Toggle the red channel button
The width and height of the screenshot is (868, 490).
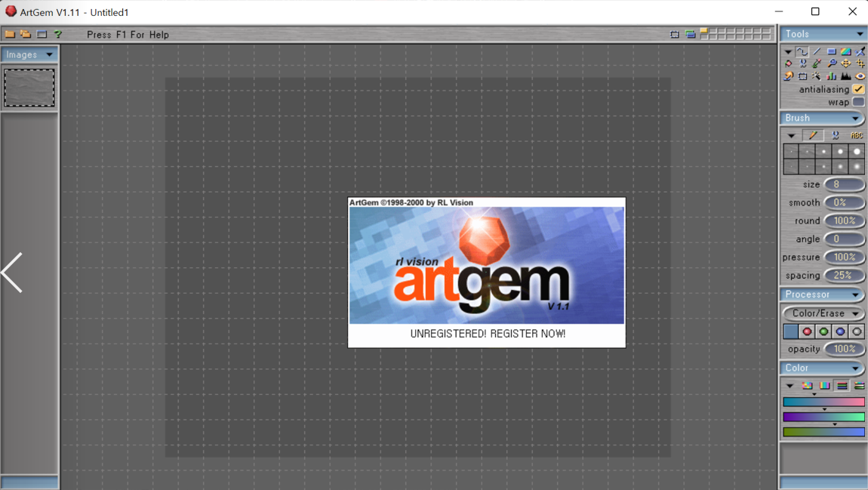coord(807,331)
